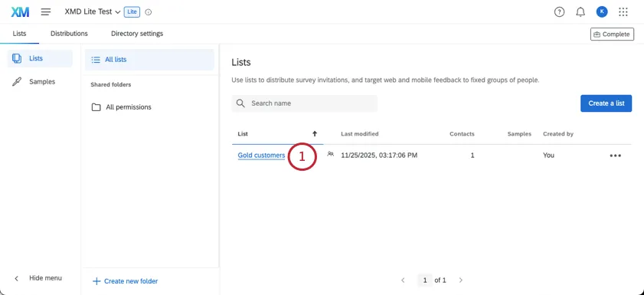Open the K user account avatar
Screen dimensions: 644x295
click(602, 12)
